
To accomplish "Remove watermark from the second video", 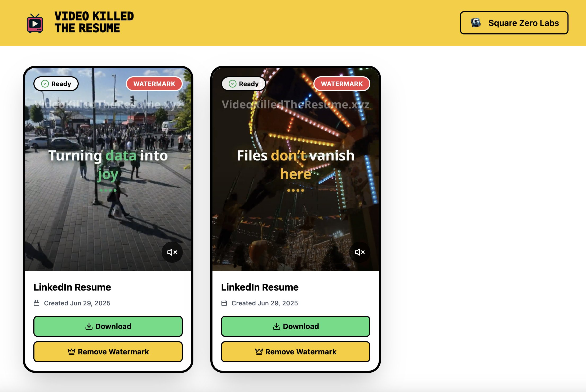I will point(296,352).
